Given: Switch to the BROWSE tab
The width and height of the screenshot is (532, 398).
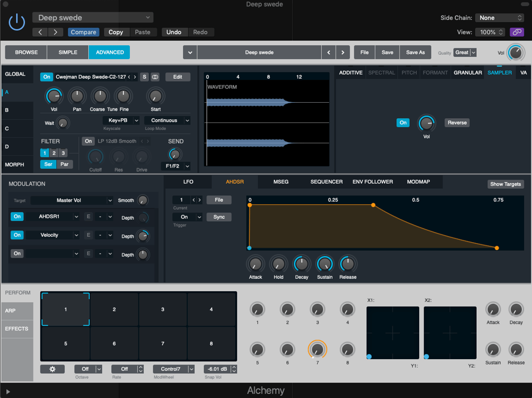Looking at the screenshot, I should pos(26,53).
